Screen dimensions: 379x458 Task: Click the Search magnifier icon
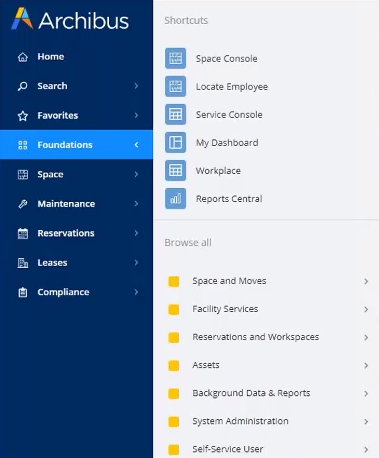(23, 86)
